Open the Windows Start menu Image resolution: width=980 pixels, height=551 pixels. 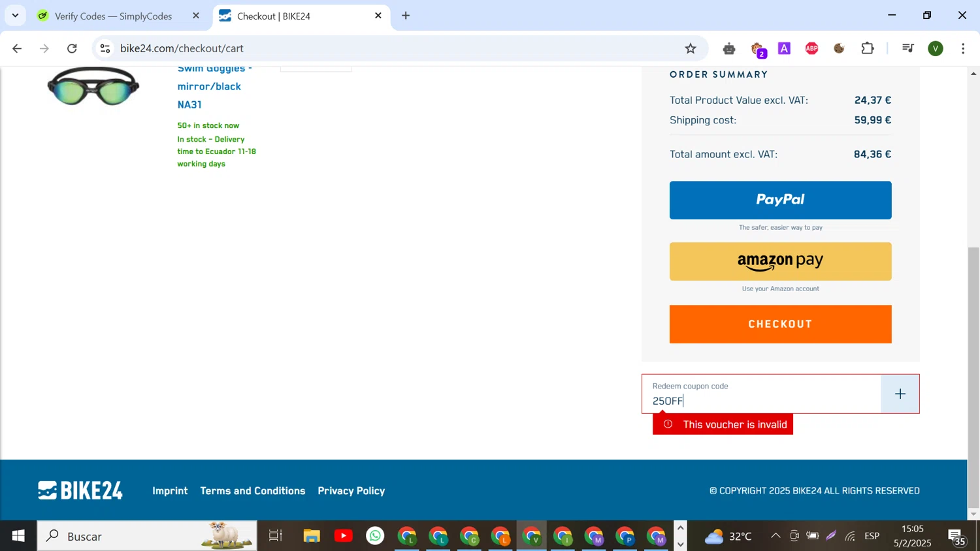point(18,536)
